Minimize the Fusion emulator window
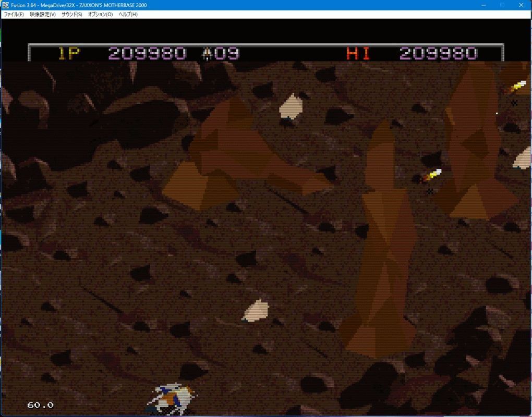 [484, 5]
